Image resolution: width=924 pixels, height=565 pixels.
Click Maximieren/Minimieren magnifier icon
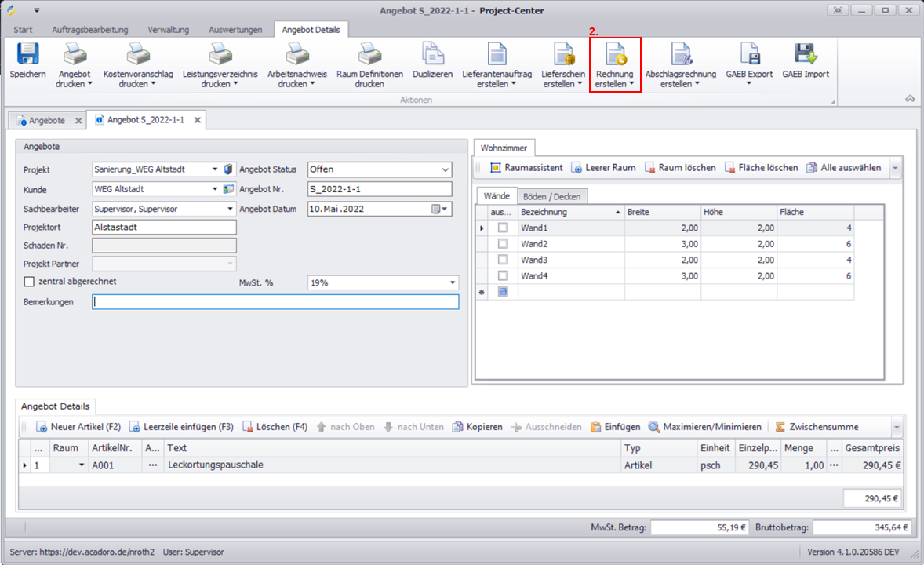pos(654,427)
